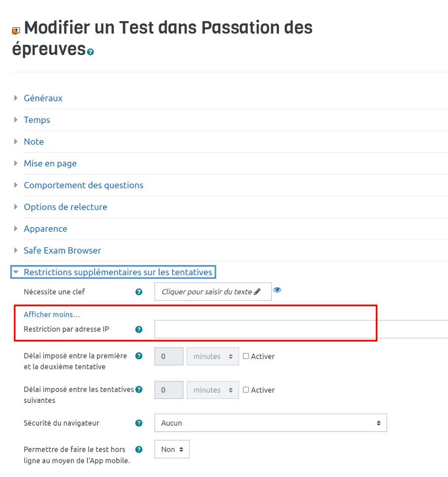The height and width of the screenshot is (477, 448).
Task: Show help for délai entre tentatives suivantes
Action: pyautogui.click(x=139, y=390)
